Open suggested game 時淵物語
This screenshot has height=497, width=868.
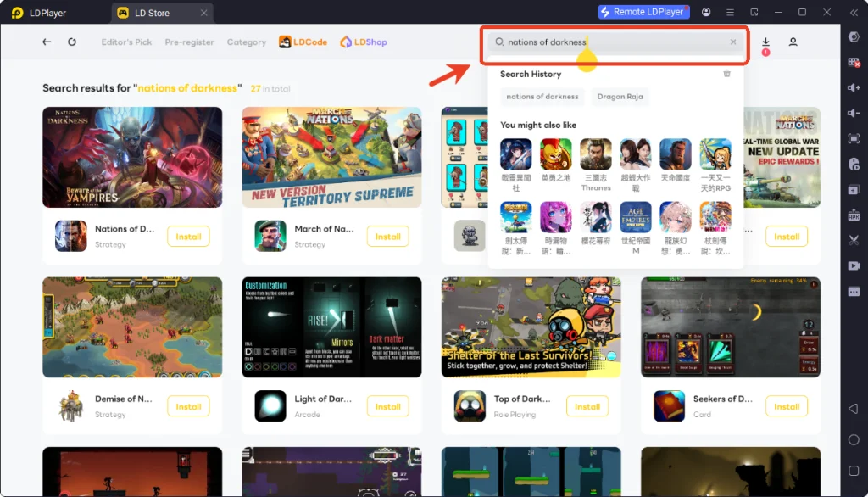coord(556,228)
